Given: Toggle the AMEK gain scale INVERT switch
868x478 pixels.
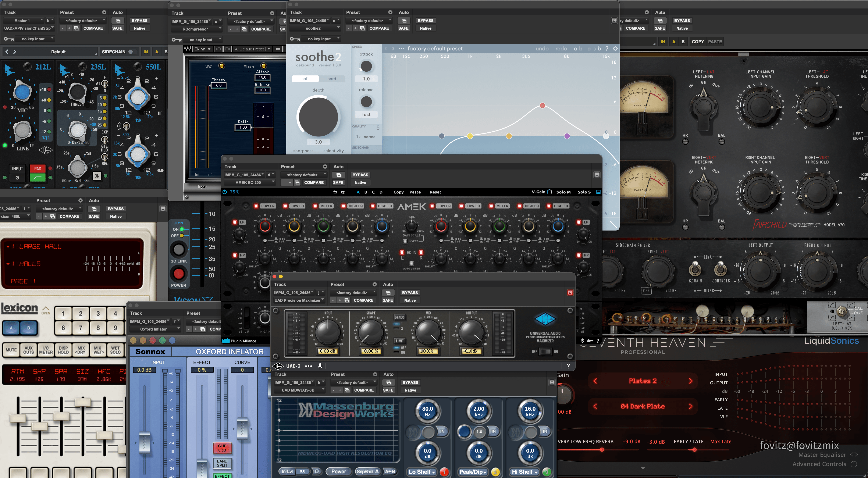Looking at the screenshot, I should (x=405, y=241).
